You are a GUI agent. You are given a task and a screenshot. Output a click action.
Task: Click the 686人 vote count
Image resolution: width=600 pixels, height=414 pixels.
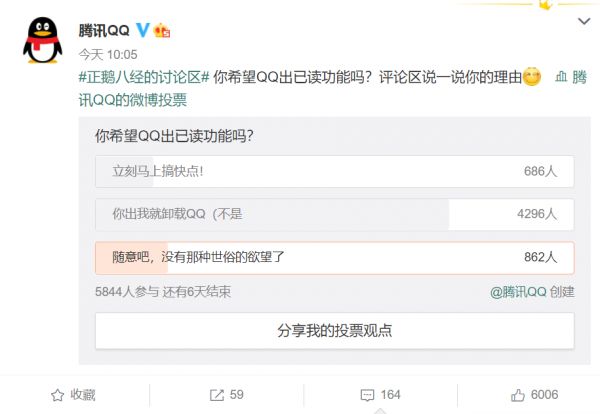tap(541, 171)
